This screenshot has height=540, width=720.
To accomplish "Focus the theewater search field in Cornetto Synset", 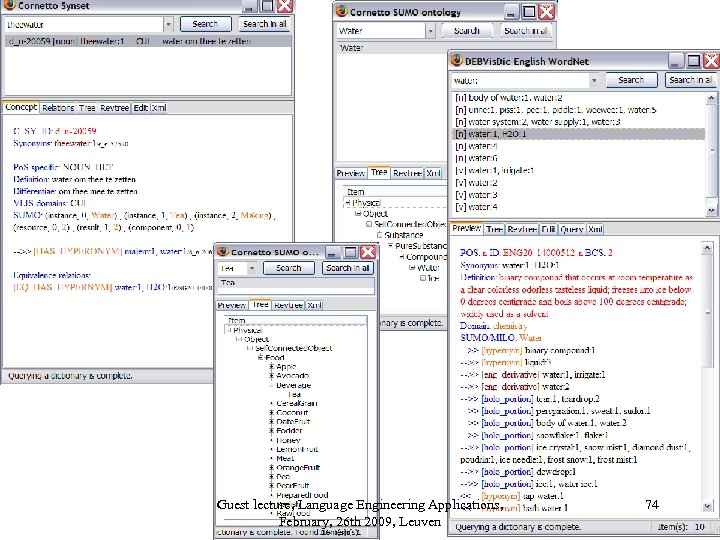I will click(x=84, y=24).
